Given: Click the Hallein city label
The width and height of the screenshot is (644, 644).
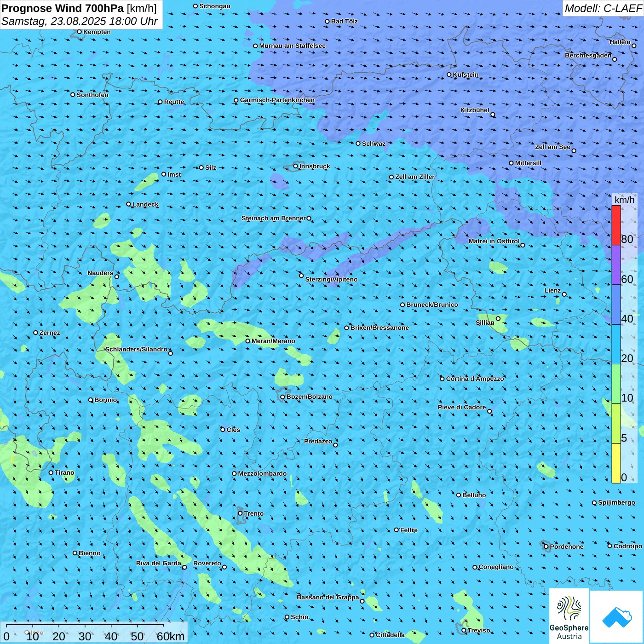Looking at the screenshot, I should tap(620, 42).
